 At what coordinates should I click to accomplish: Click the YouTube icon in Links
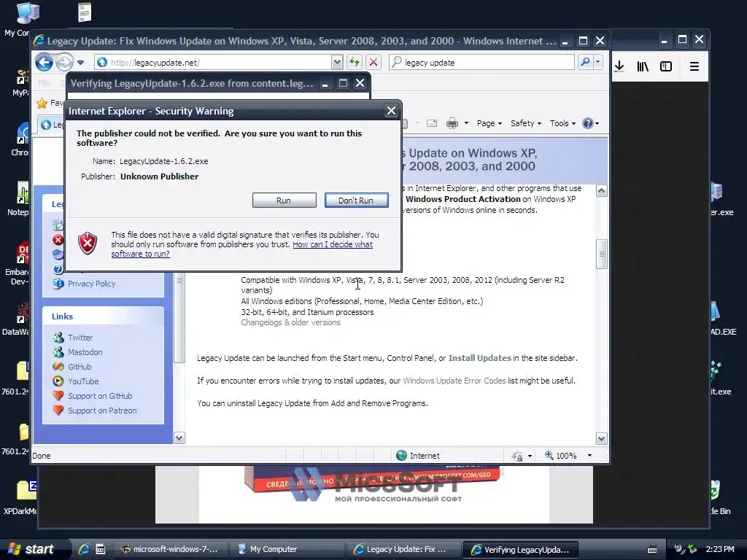[x=58, y=381]
